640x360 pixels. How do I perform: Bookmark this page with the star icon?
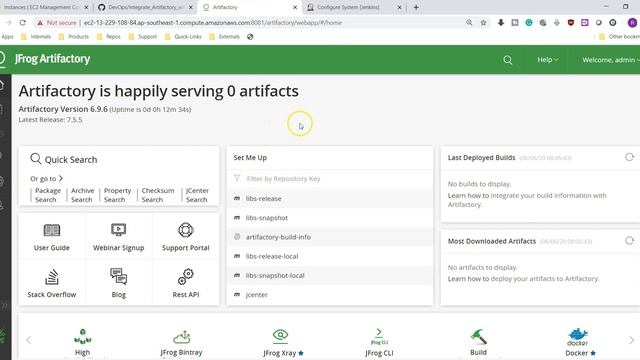tap(483, 23)
